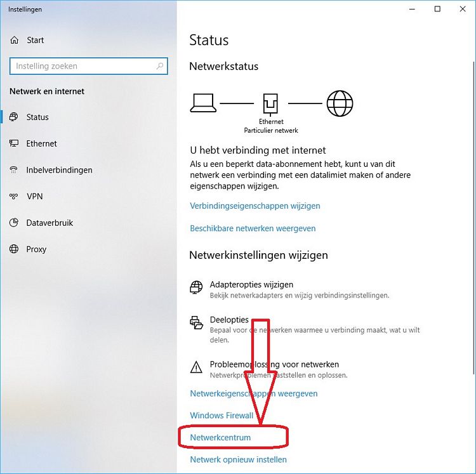Image resolution: width=476 pixels, height=474 pixels.
Task: Open the Netwerkcentrum link
Action: [220, 437]
